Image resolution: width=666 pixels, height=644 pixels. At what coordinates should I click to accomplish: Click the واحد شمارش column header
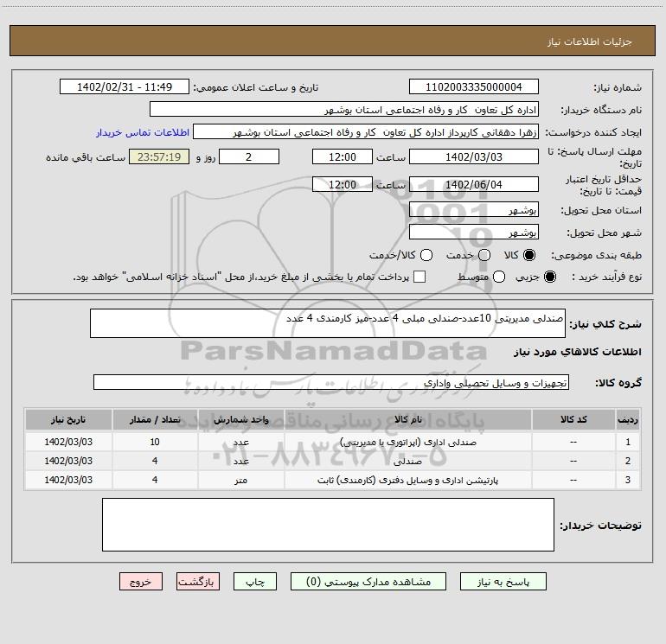(240, 420)
